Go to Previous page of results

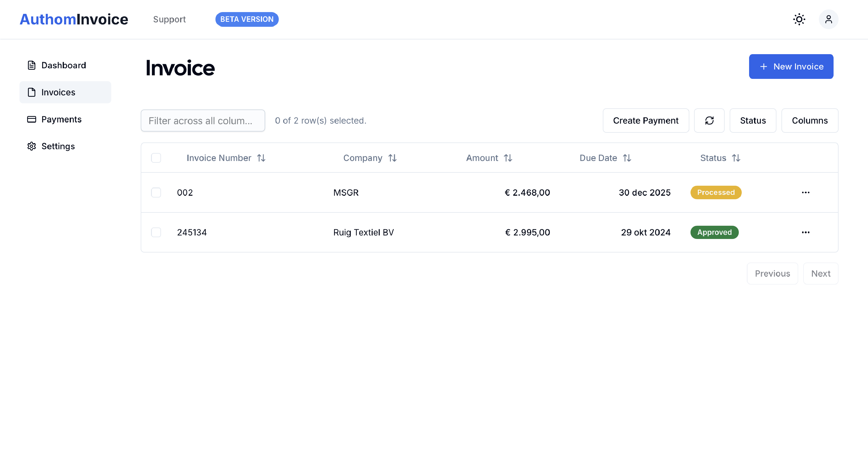coord(772,274)
